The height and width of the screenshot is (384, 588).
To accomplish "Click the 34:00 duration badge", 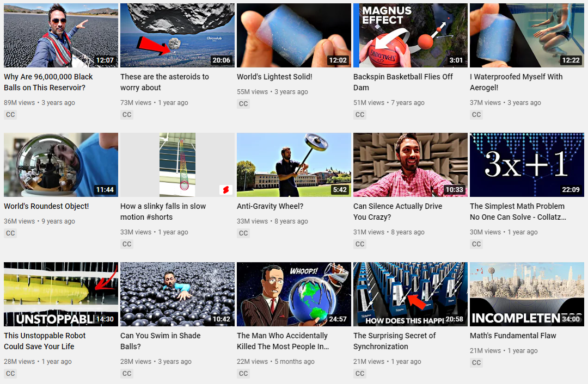I will pos(571,319).
